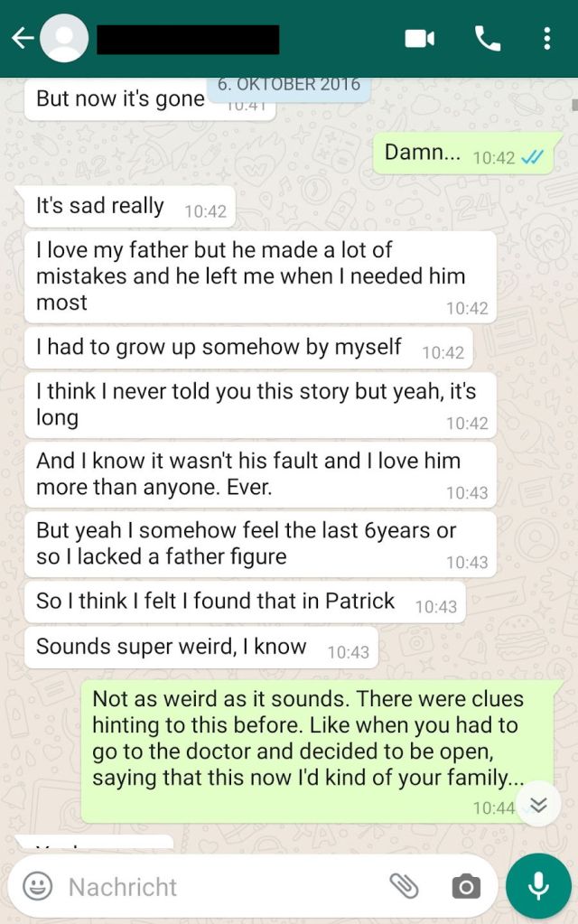Tap the 6. OKTOBER 2016 date label
Viewport: 578px width, 924px height.
tap(289, 86)
